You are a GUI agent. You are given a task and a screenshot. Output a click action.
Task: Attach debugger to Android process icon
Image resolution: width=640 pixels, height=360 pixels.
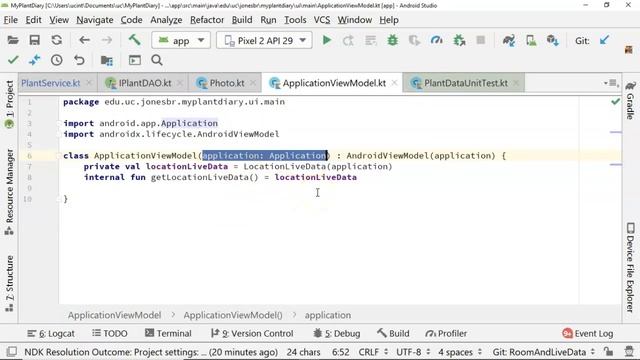pos(459,40)
